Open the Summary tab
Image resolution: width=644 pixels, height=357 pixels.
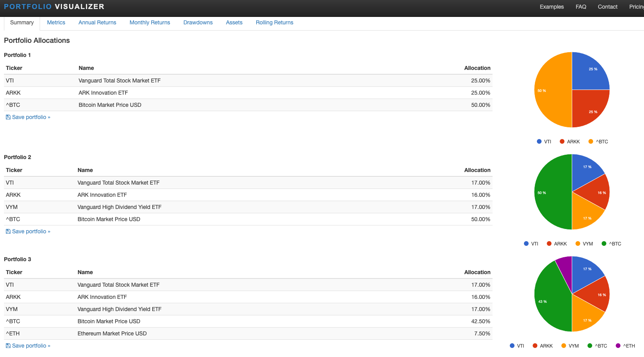(22, 22)
